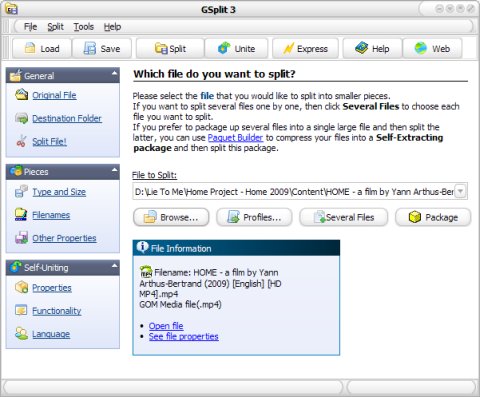The width and height of the screenshot is (480, 397).
Task: Collapse the General panel
Action: click(x=114, y=73)
